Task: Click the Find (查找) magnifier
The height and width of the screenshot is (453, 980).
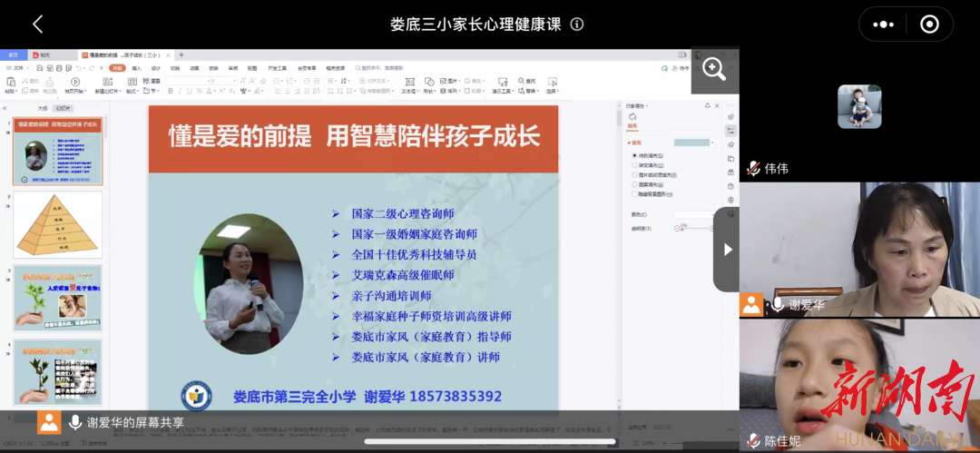Action: pos(521,81)
